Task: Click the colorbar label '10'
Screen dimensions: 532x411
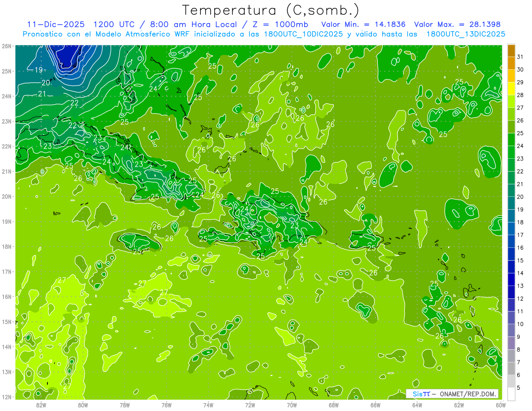Action: pyautogui.click(x=520, y=324)
